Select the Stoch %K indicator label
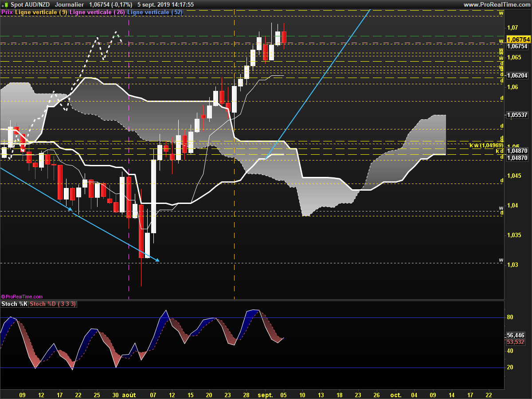532x399 pixels. click(x=15, y=304)
